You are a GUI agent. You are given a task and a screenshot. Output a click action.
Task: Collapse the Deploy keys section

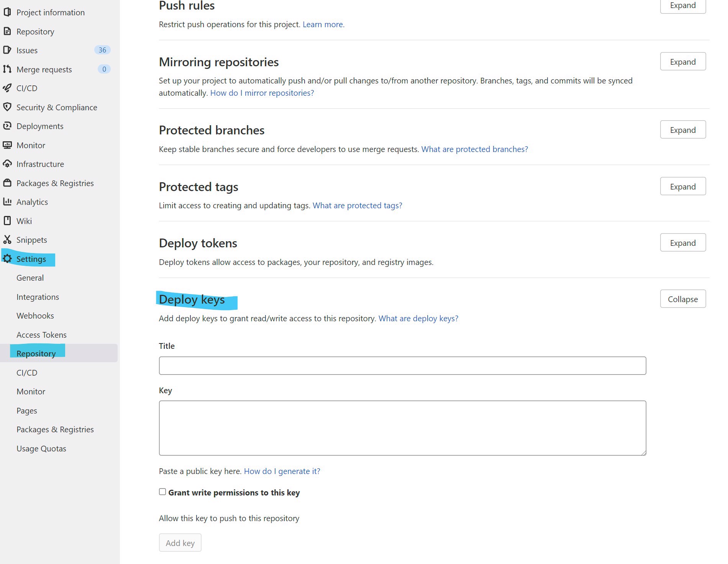[683, 299]
